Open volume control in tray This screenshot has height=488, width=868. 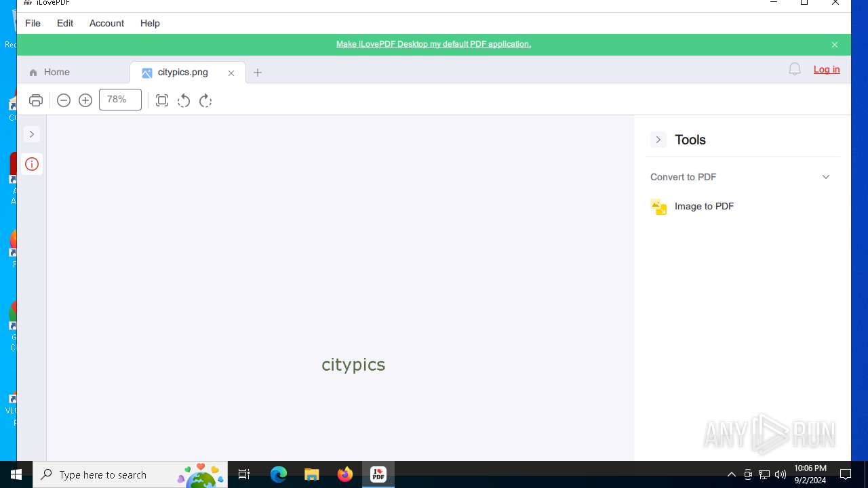tap(781, 474)
